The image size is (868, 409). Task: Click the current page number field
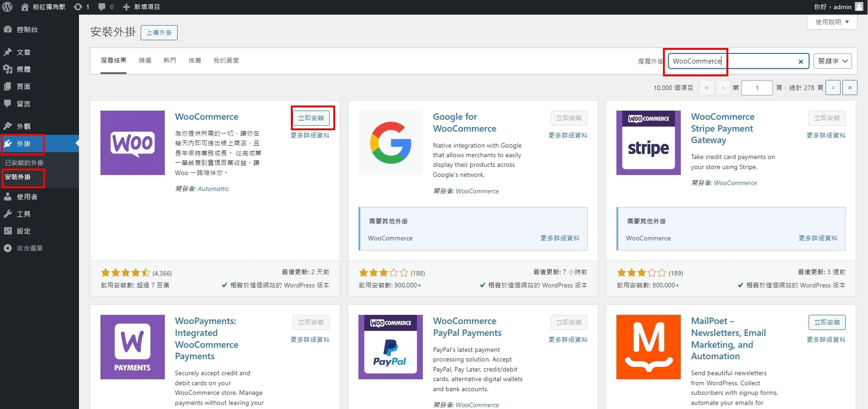click(757, 88)
